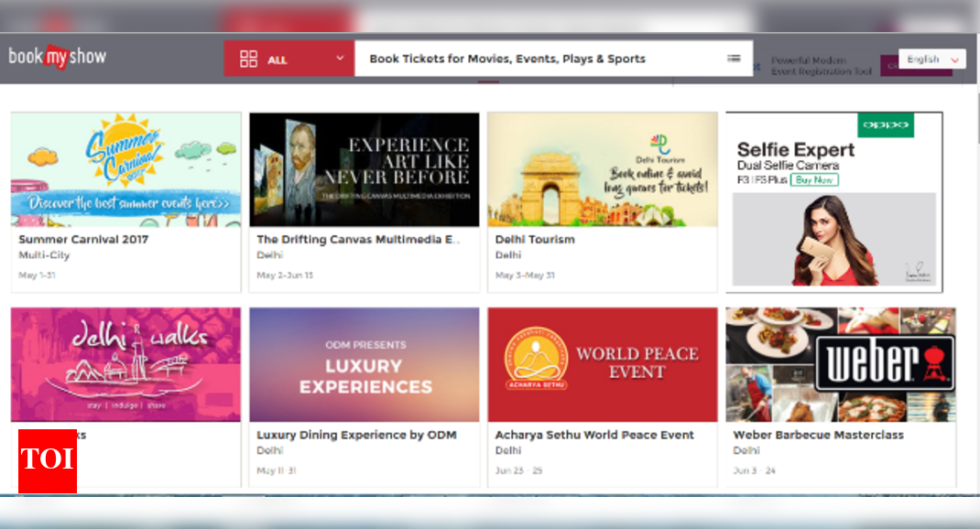This screenshot has width=980, height=529.
Task: Click the OPPO brand logo
Action: pos(885,124)
